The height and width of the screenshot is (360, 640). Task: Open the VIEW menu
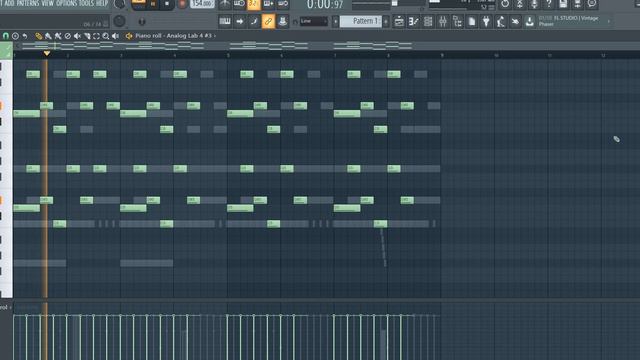48,3
